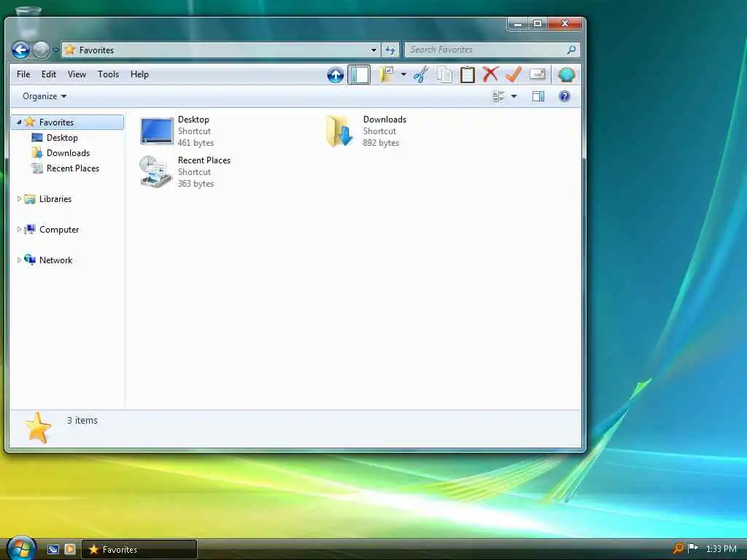747x560 pixels.
Task: Expand the folder options dropdown arrow
Action: tap(403, 74)
